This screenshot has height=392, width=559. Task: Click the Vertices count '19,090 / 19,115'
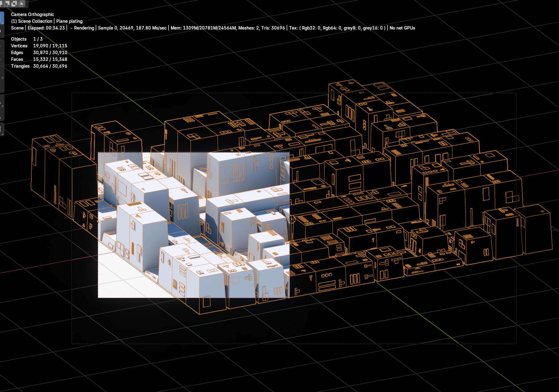tap(50, 46)
